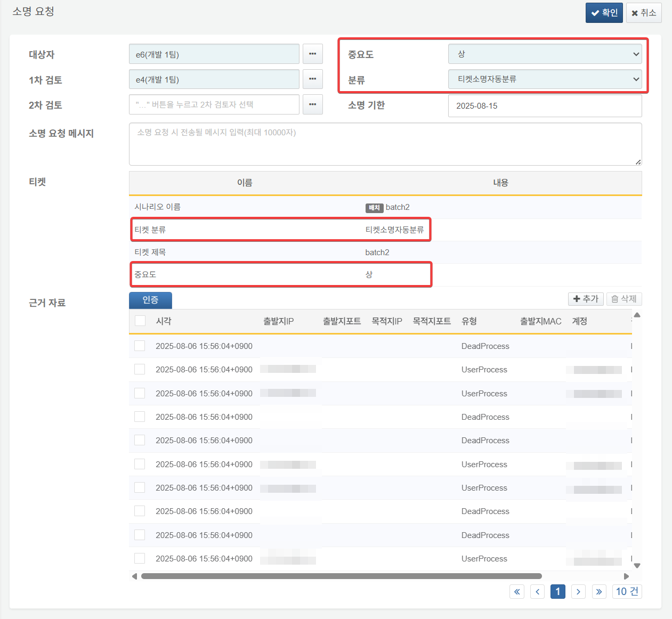This screenshot has width=672, height=619.
Task: Click the horizontal scrollbar under the table
Action: click(341, 576)
